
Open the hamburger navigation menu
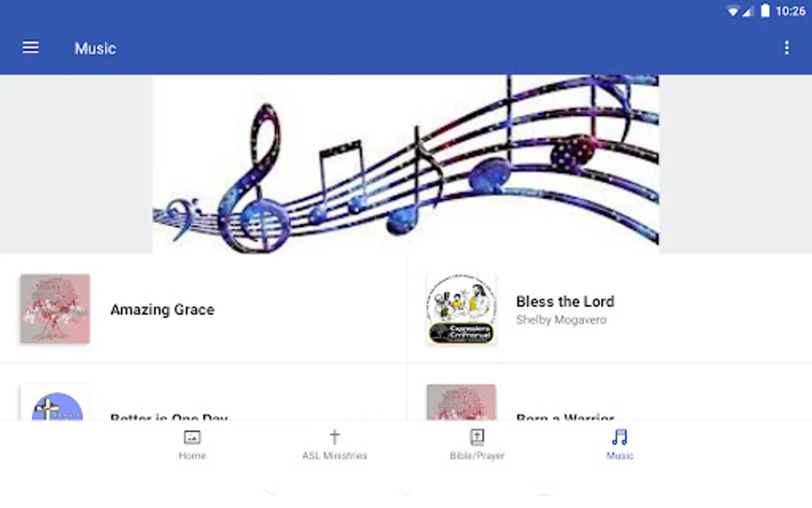click(30, 48)
